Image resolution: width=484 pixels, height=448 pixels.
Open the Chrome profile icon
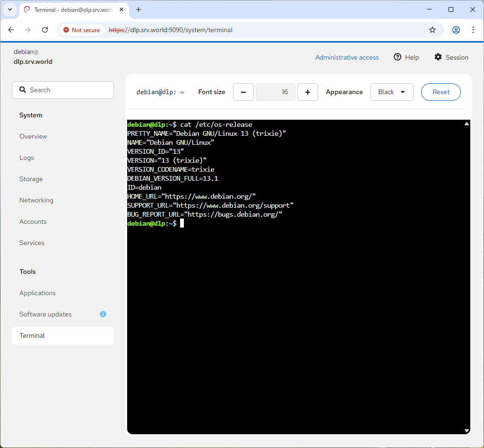(456, 30)
